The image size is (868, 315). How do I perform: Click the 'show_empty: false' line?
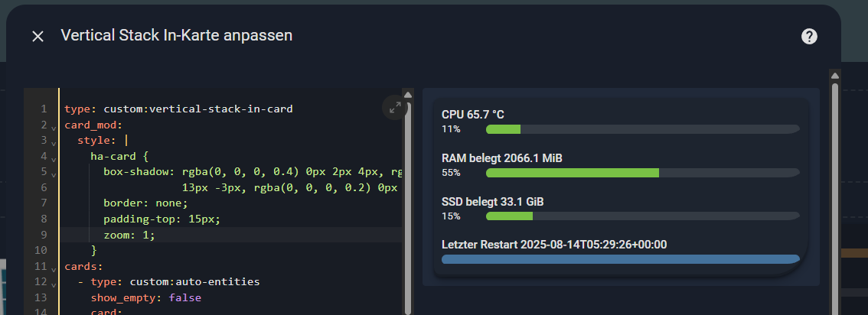[145, 297]
